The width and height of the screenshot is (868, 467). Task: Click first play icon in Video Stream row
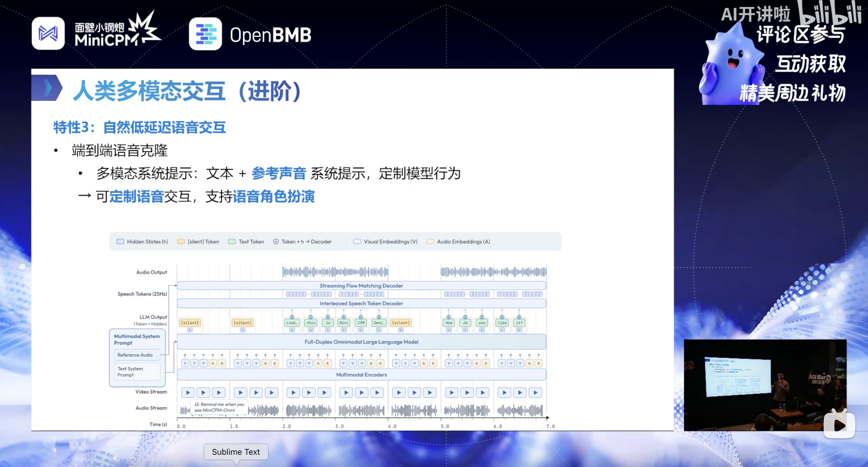(188, 393)
